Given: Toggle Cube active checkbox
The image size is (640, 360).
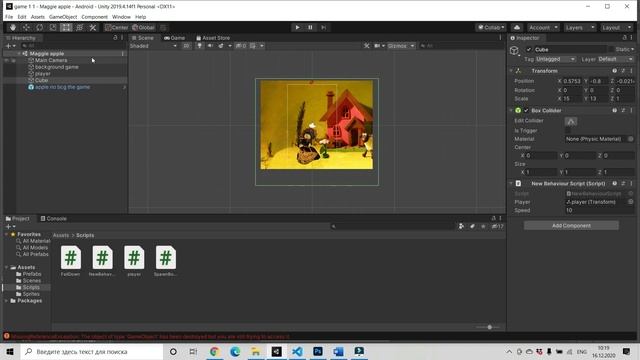Looking at the screenshot, I should (529, 49).
